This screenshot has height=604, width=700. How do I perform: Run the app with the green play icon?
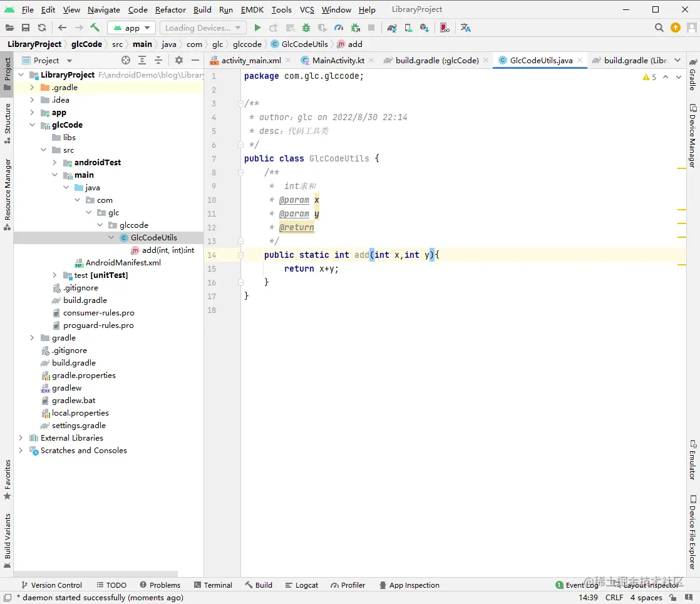(x=257, y=28)
